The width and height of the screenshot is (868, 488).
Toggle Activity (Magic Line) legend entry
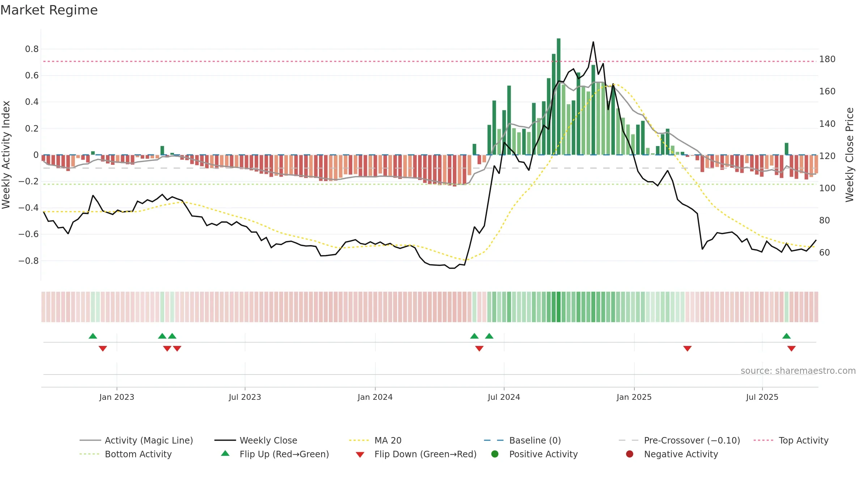136,440
